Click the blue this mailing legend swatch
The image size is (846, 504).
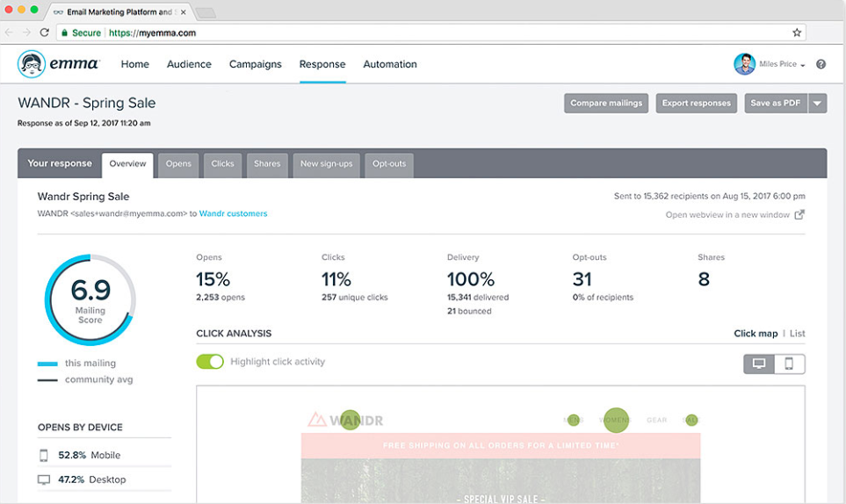47,364
